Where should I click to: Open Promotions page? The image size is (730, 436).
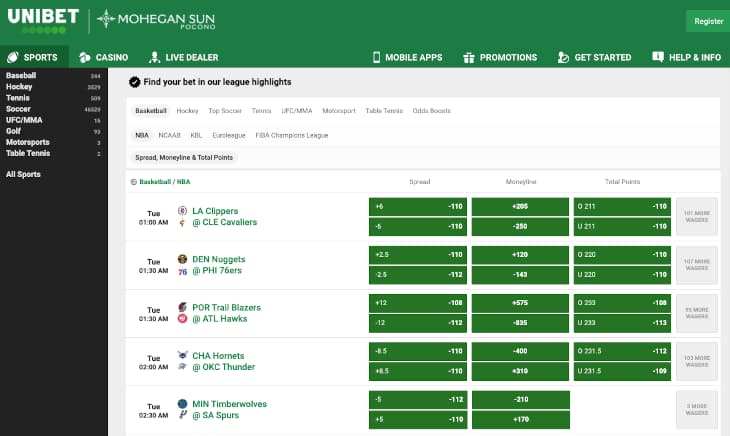[x=500, y=57]
